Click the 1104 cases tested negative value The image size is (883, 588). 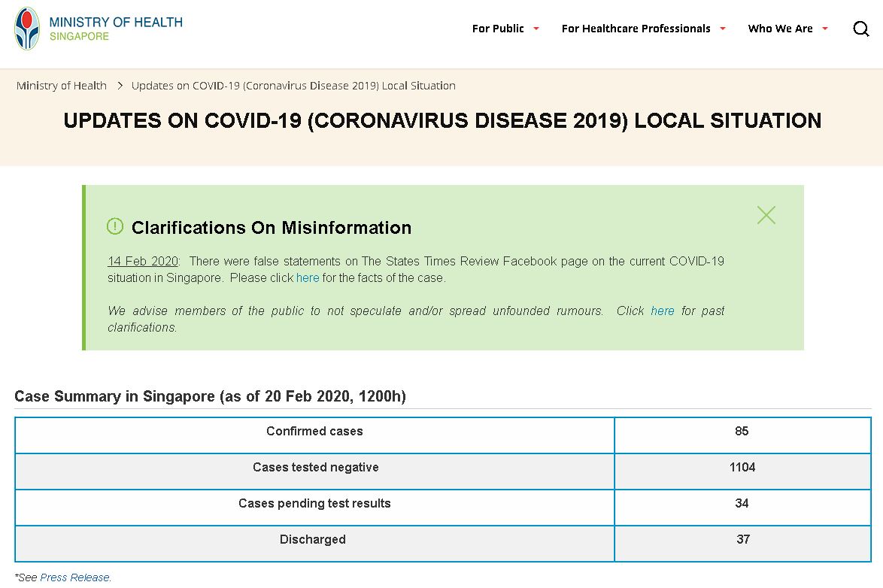[742, 468]
